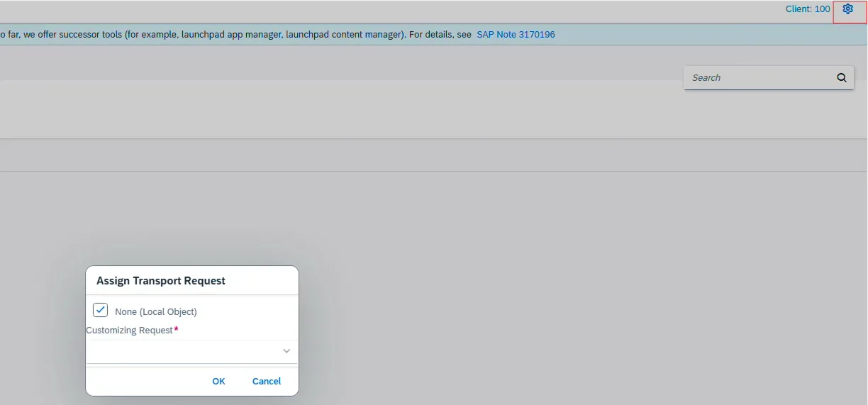Uncheck the None (Local Object) checkbox
The image size is (868, 405).
(x=100, y=310)
